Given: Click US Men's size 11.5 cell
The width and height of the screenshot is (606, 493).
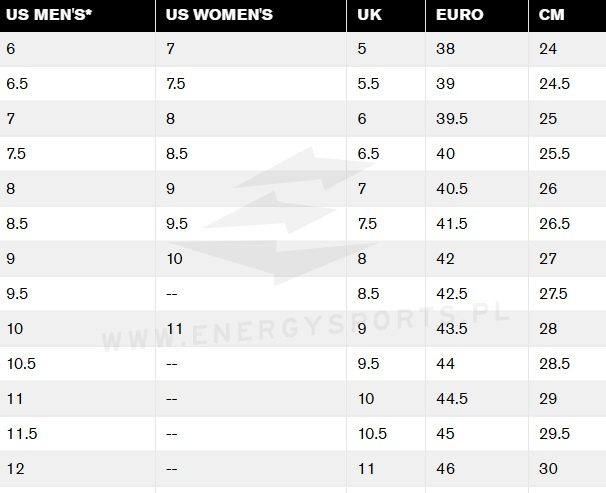Looking at the screenshot, I should click(22, 434).
